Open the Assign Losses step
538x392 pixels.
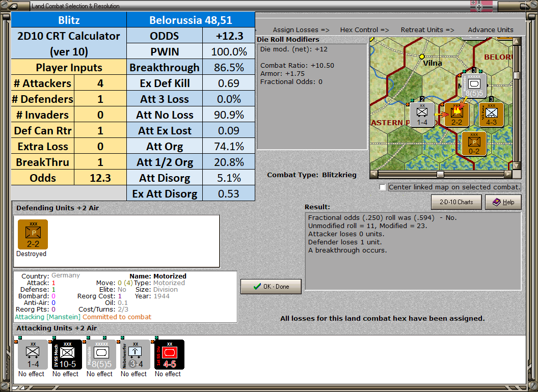[x=301, y=30]
